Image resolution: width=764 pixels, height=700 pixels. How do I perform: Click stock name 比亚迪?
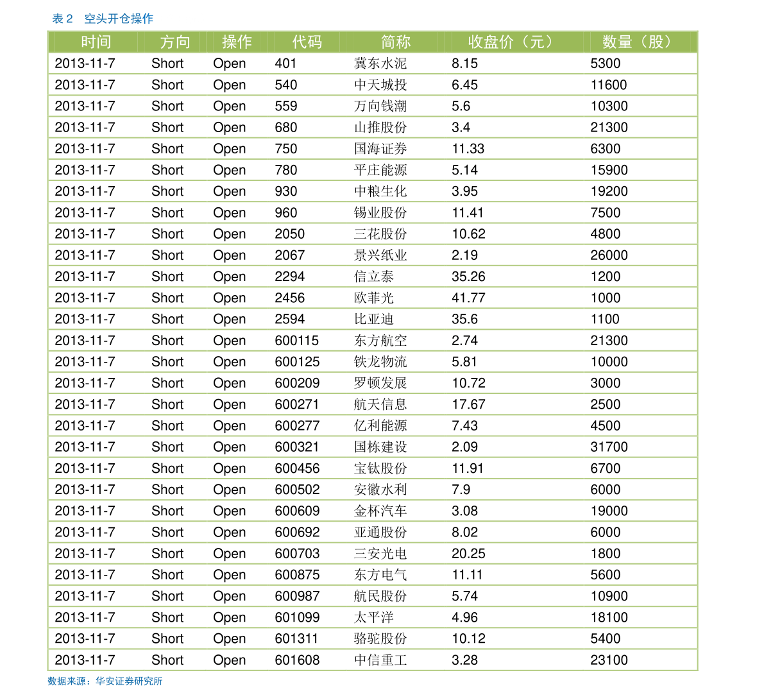[374, 320]
